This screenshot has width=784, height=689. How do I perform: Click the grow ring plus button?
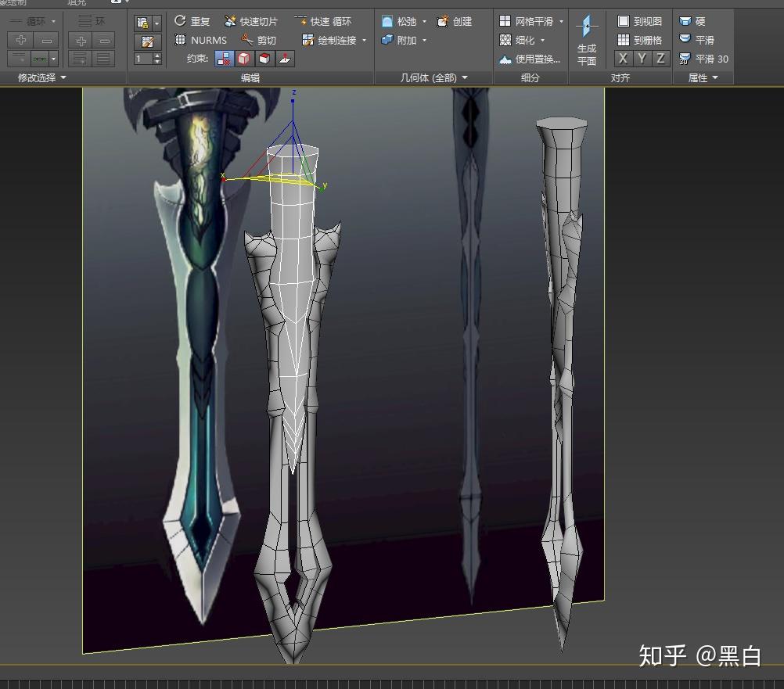point(81,40)
